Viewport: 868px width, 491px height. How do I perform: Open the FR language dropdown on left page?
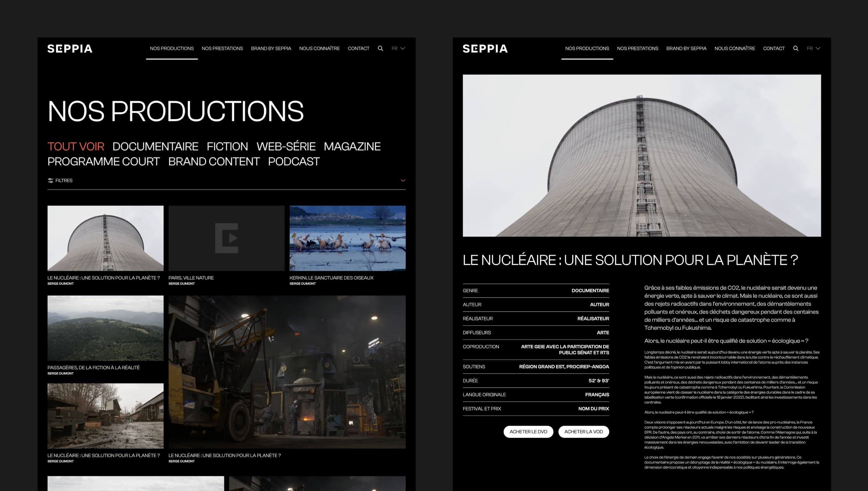398,48
